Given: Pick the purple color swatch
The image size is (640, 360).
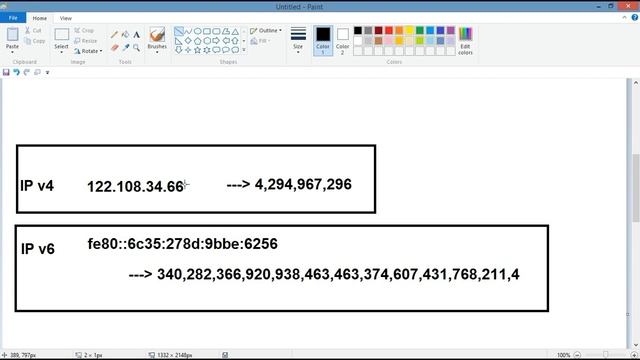Looking at the screenshot, I should click(451, 31).
